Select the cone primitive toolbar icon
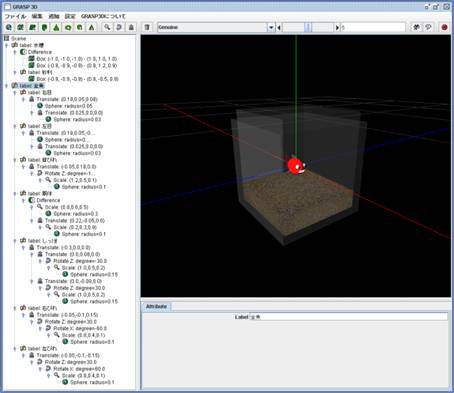Image resolution: width=454 pixels, height=393 pixels. 56,27
